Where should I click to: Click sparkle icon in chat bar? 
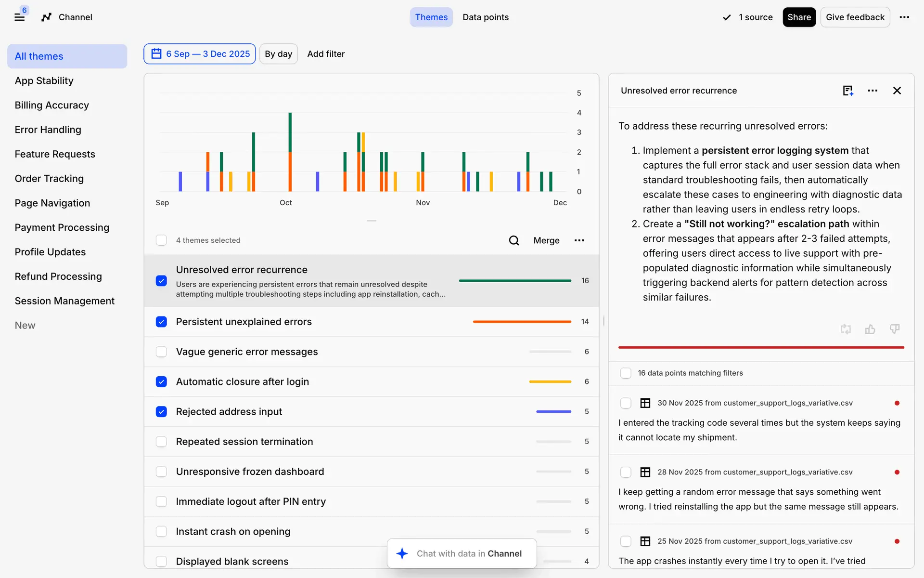402,553
